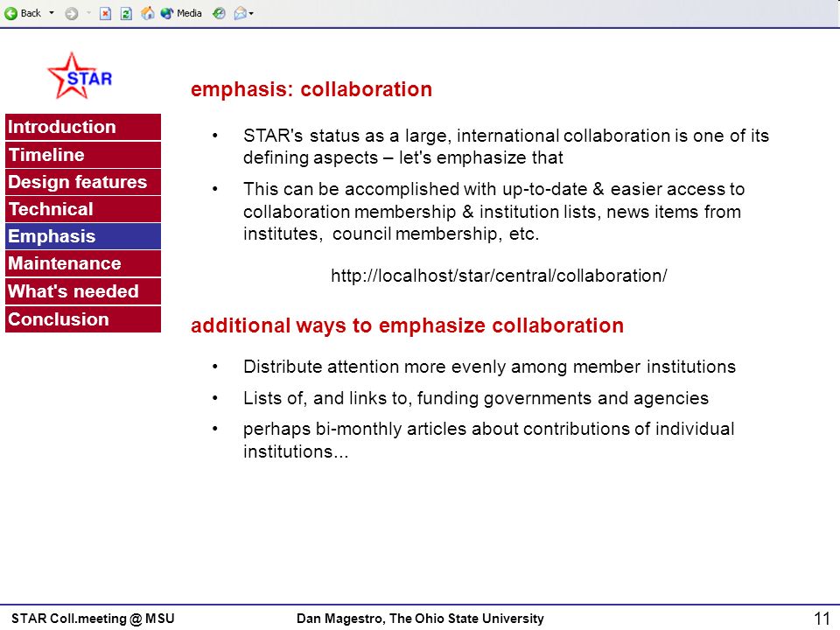Open the Introduction section
The image size is (840, 630).
click(83, 127)
